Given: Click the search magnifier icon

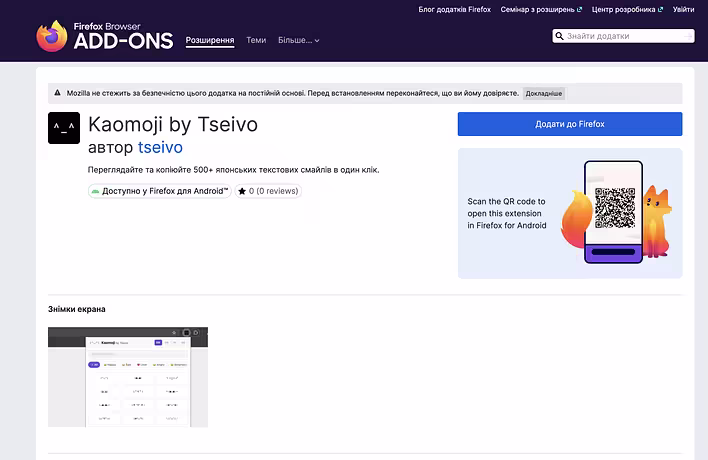Looking at the screenshot, I should point(559,36).
